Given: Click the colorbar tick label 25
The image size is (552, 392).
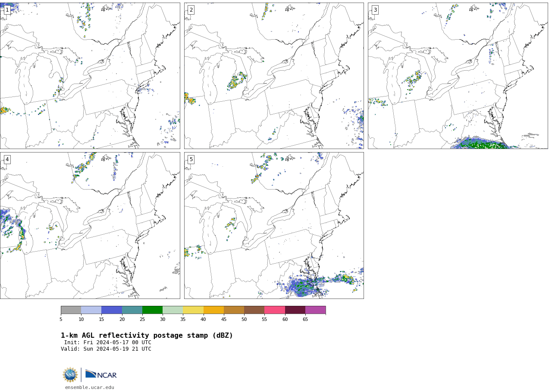Looking at the screenshot, I should pos(142,320).
